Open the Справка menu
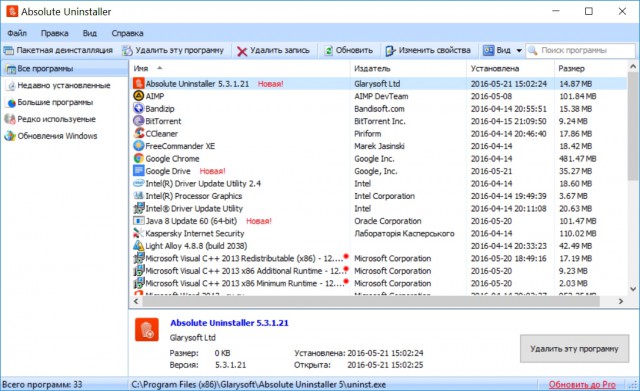Image resolution: width=640 pixels, height=391 pixels. pos(127,33)
